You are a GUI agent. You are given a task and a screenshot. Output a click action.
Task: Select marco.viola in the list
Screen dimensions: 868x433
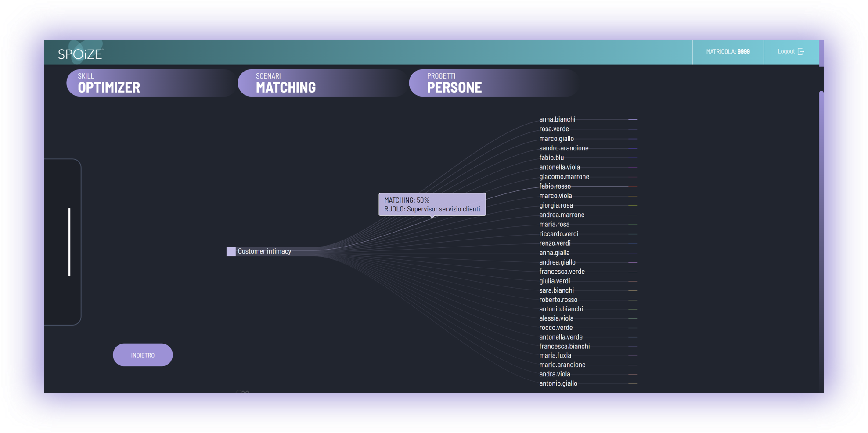coord(555,196)
